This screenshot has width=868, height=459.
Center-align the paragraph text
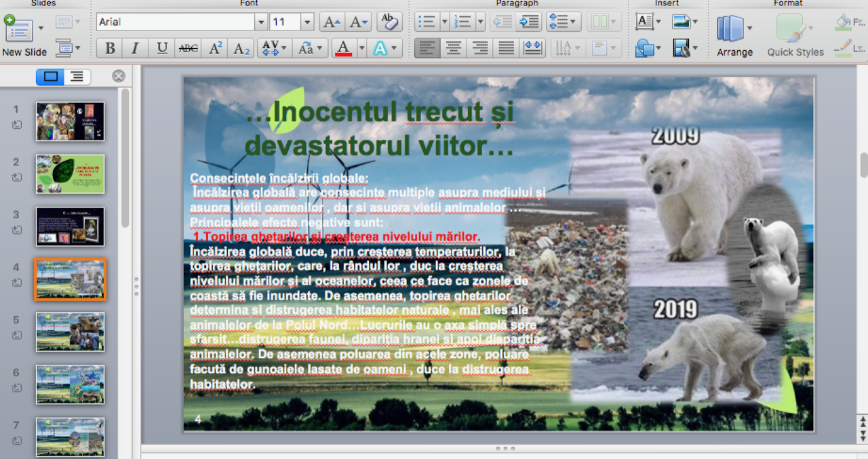454,48
